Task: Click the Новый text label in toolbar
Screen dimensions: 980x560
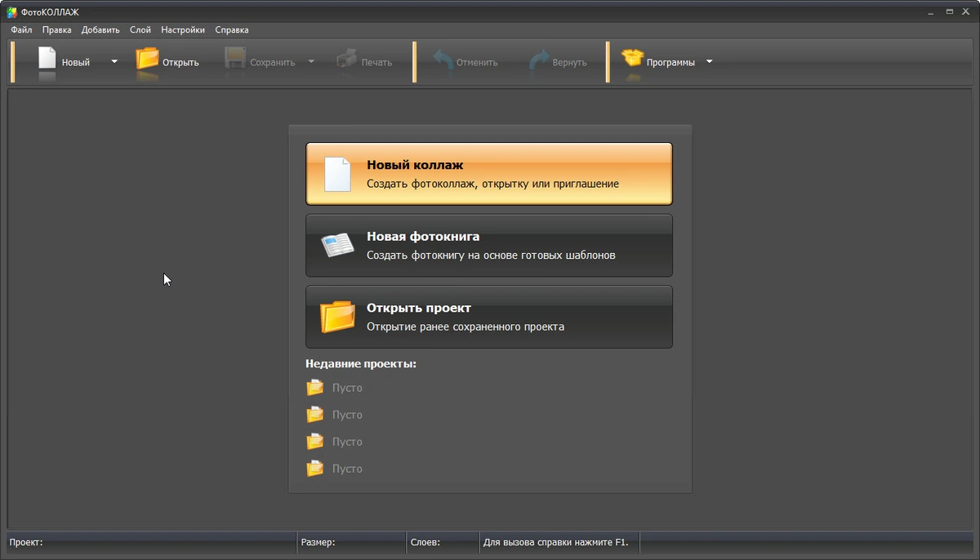Action: (76, 62)
